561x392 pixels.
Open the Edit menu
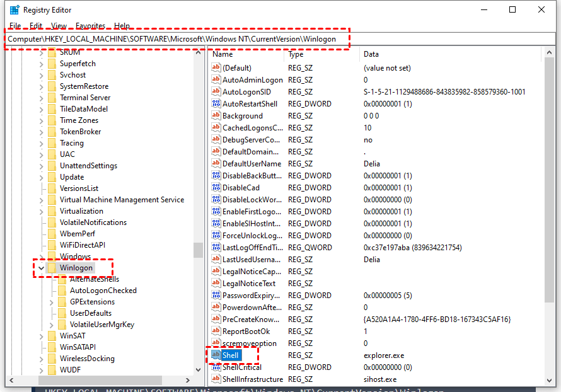36,26
